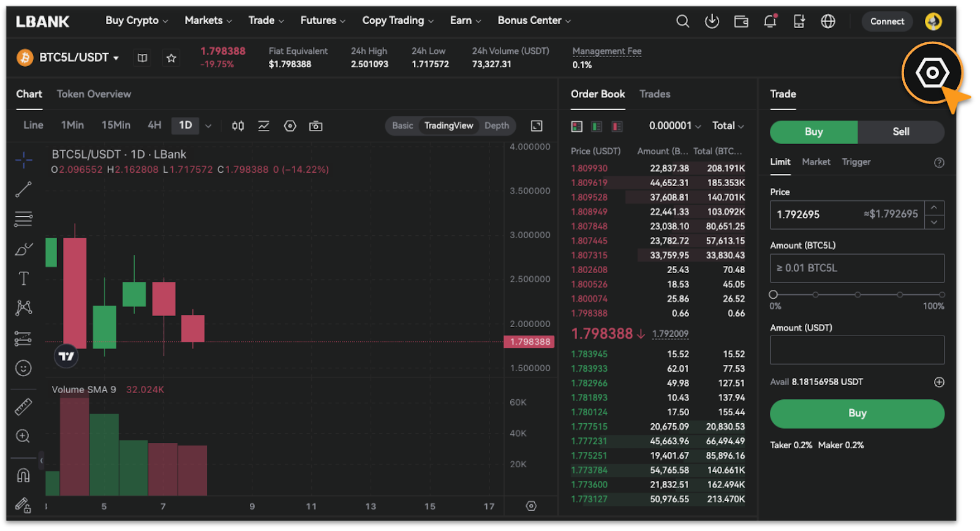The width and height of the screenshot is (980, 531).
Task: Switch to Trades tab
Action: click(655, 94)
